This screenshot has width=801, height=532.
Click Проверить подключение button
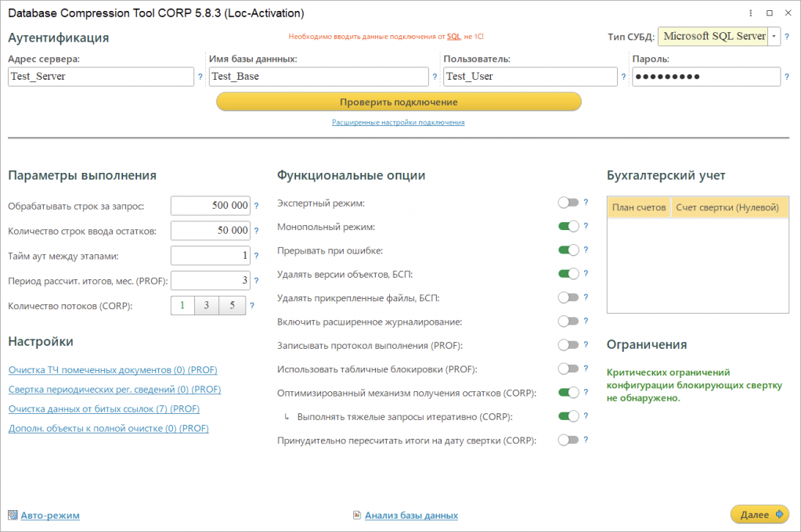399,102
